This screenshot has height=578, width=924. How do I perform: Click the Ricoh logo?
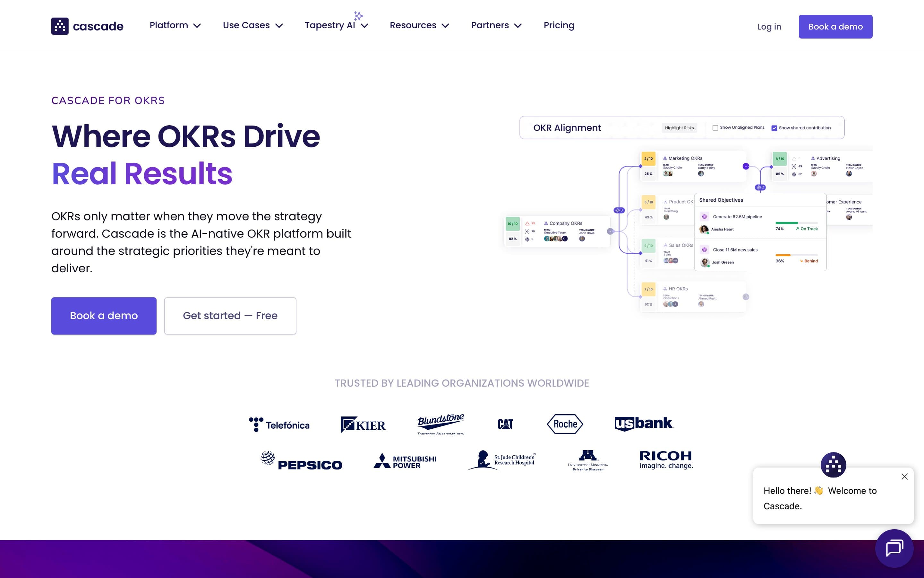click(x=666, y=460)
